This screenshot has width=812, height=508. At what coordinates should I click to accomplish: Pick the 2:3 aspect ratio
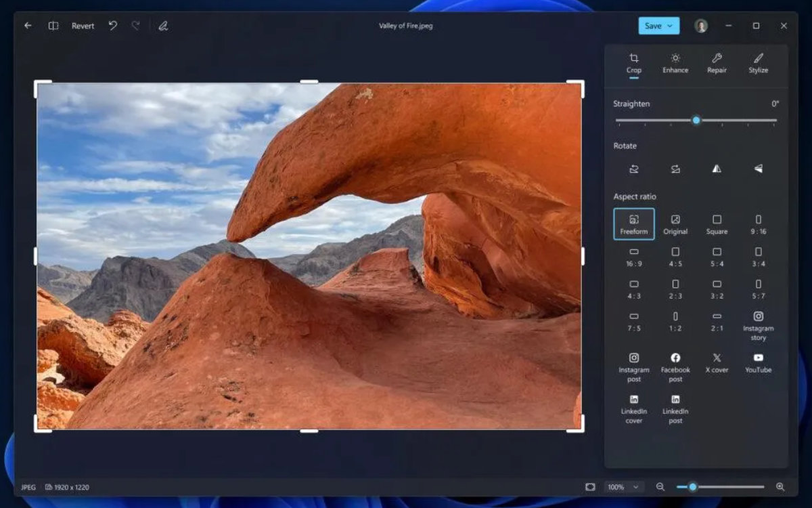coord(675,289)
